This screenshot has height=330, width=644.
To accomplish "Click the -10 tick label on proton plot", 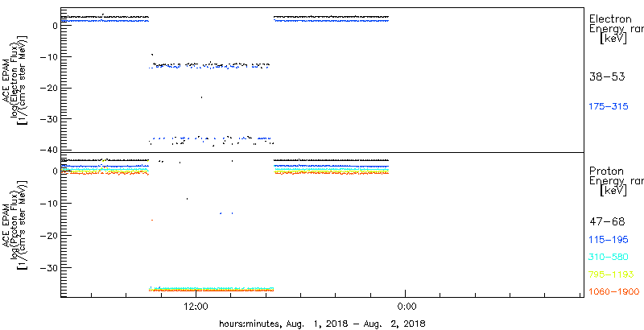I will click(49, 203).
